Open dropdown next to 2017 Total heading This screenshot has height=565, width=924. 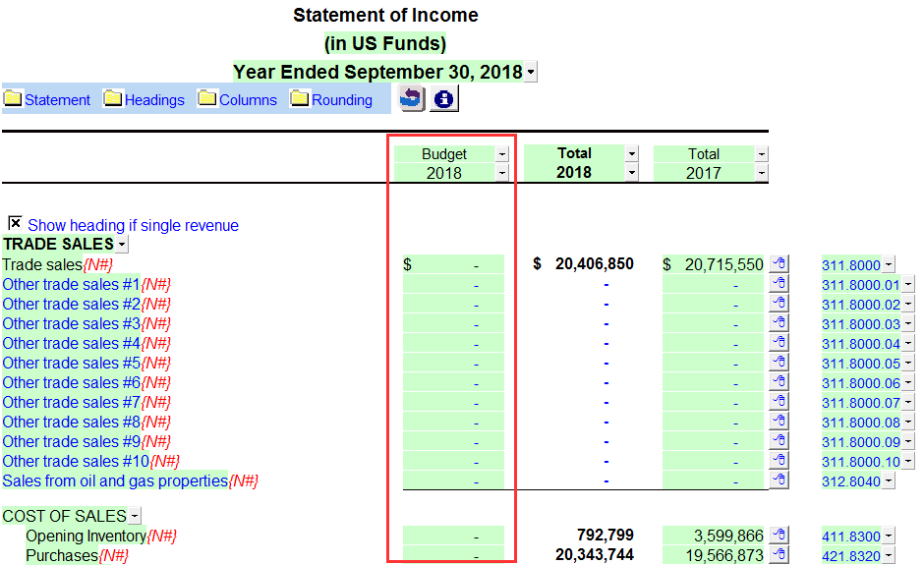click(x=762, y=153)
